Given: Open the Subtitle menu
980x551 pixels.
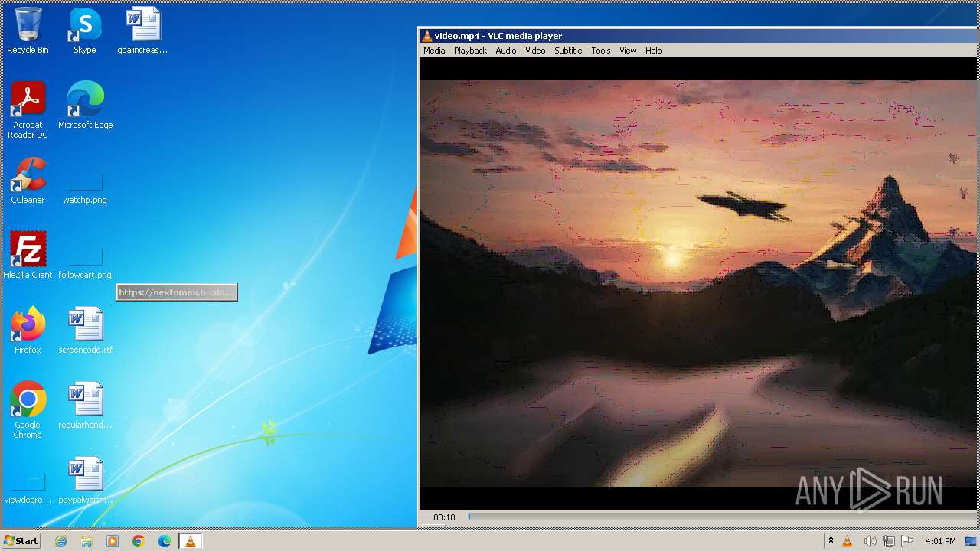Looking at the screenshot, I should tap(568, 51).
